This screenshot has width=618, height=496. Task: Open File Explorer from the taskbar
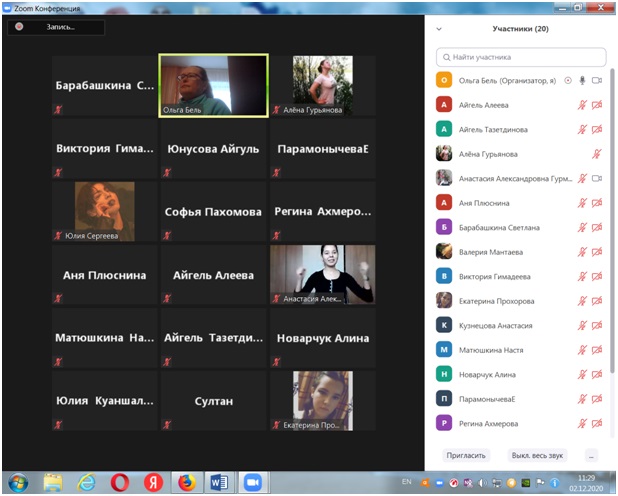53,483
